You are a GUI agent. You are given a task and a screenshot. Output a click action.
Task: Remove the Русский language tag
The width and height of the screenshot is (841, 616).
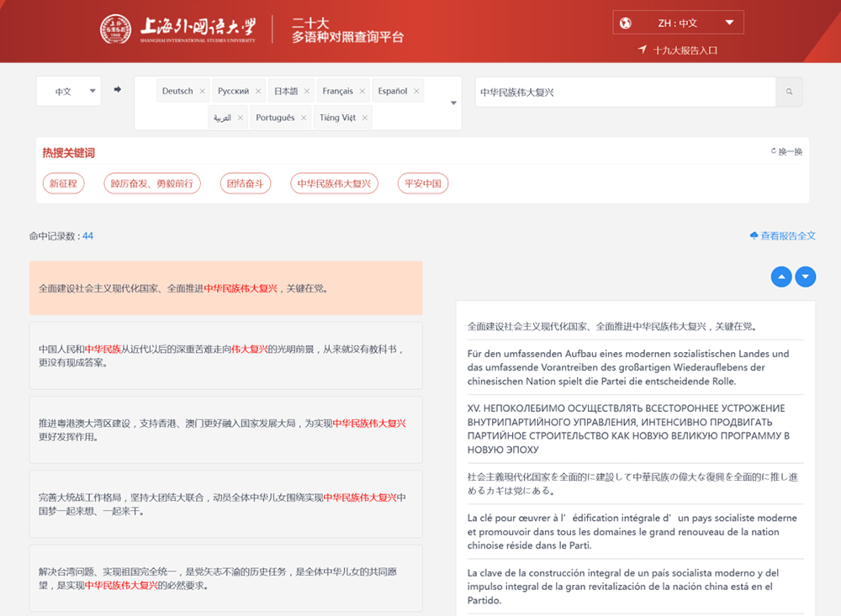259,92
